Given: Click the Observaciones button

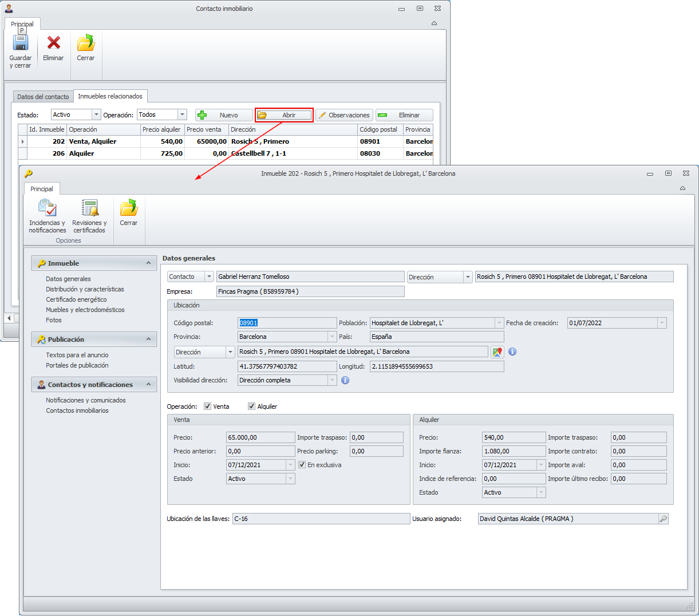Looking at the screenshot, I should (344, 115).
